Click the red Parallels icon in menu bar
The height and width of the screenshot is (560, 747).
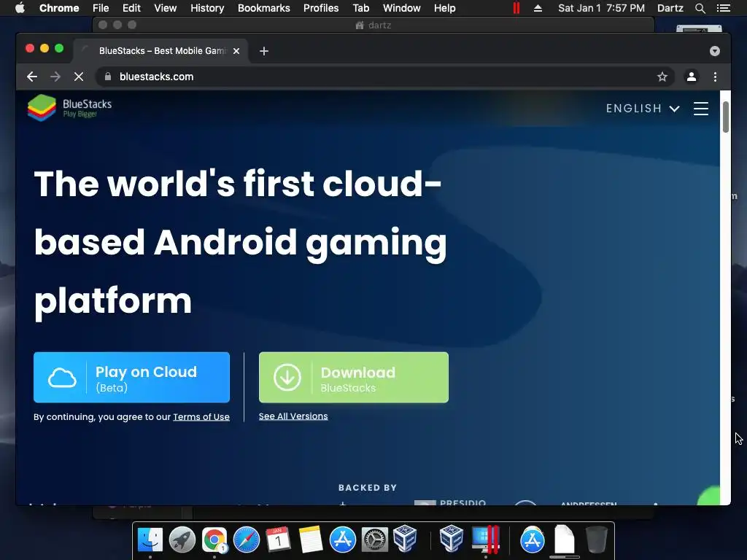[x=516, y=8]
